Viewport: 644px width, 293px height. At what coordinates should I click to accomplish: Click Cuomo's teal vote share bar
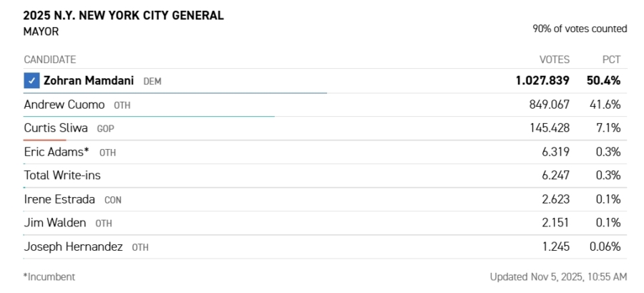pos(149,116)
